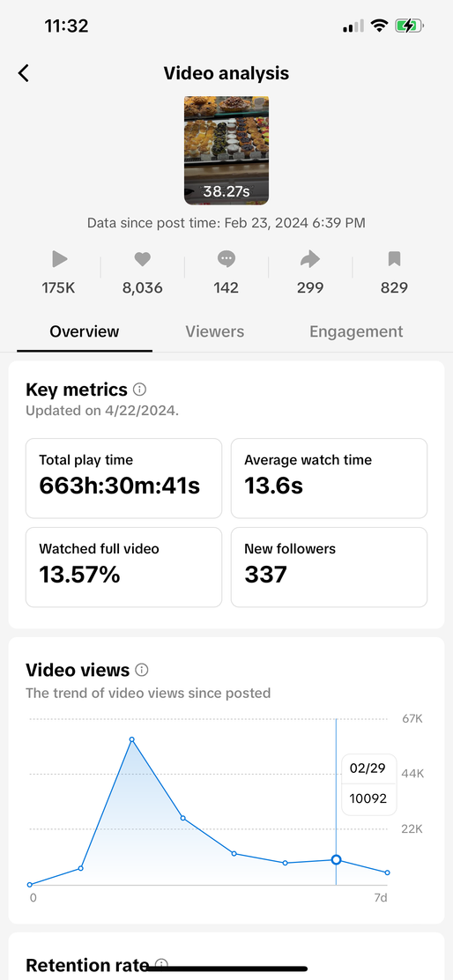The height and width of the screenshot is (980, 453).
Task: Click the comments speech bubble icon
Action: coord(226,259)
